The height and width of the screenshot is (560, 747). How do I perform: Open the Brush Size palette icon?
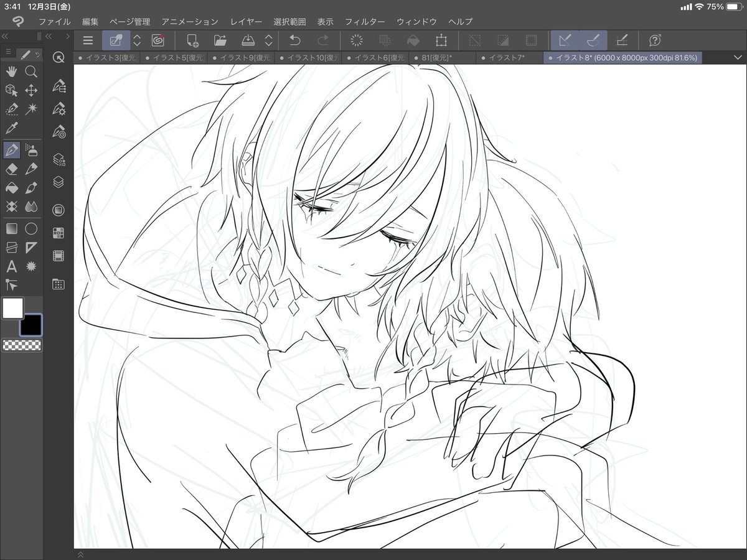point(59,133)
